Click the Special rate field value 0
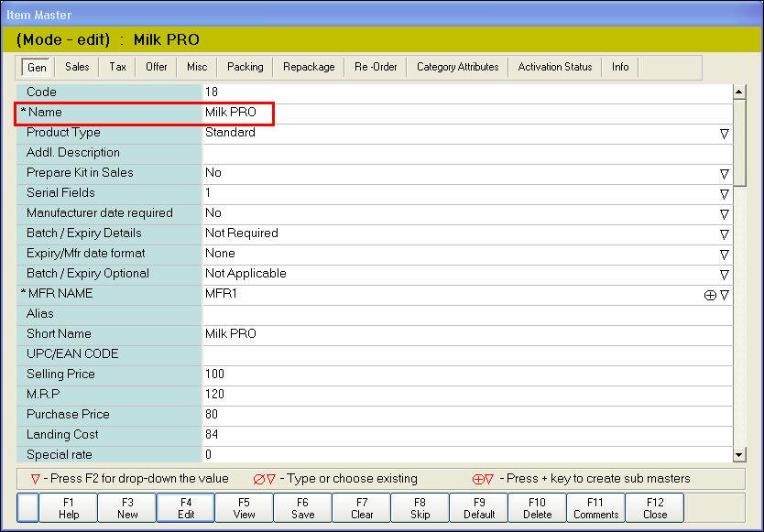 tap(468, 455)
